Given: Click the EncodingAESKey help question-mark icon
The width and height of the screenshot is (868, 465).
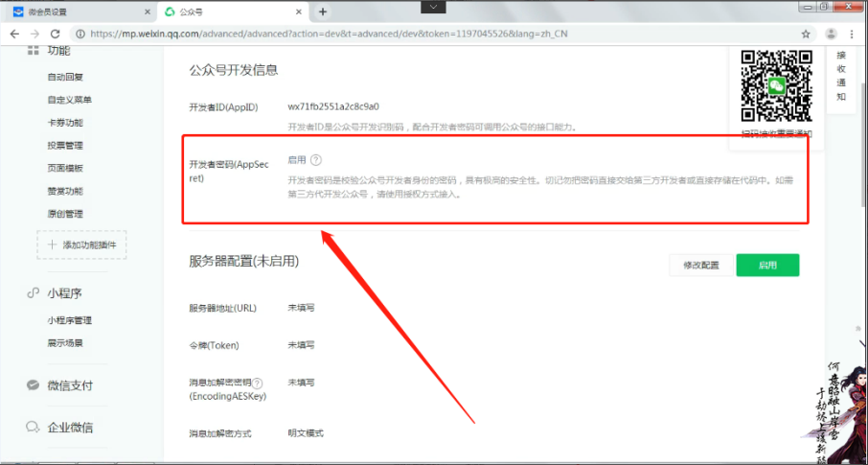Looking at the screenshot, I should pos(257,383).
